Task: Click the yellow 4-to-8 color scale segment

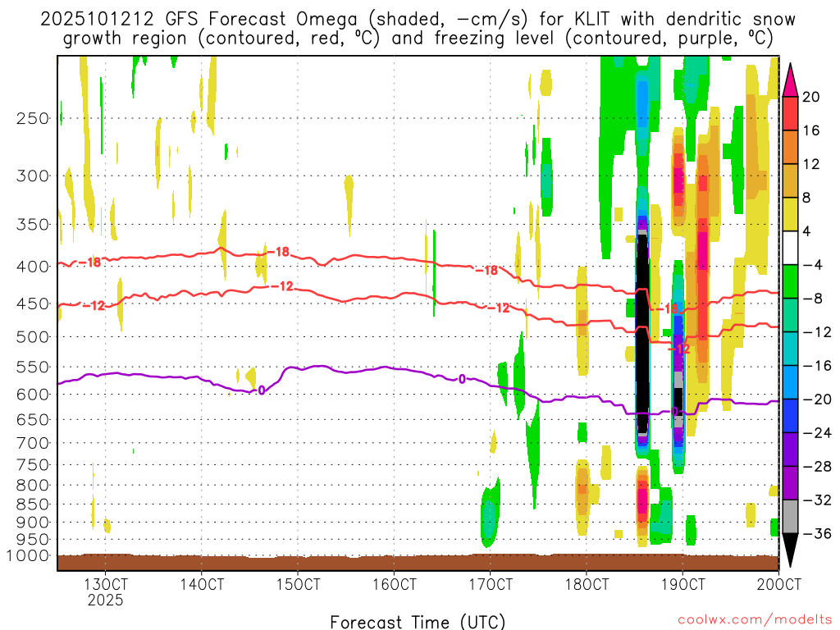Action: tap(790, 214)
